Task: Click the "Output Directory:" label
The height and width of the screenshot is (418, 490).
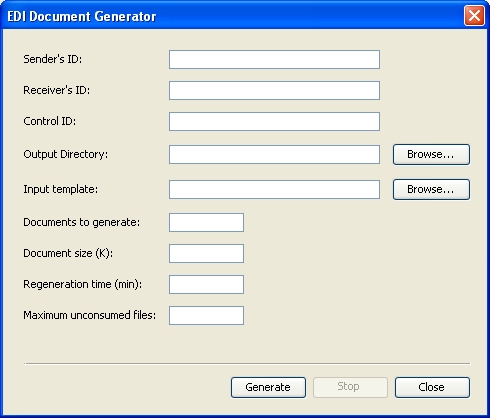Action: click(x=66, y=154)
